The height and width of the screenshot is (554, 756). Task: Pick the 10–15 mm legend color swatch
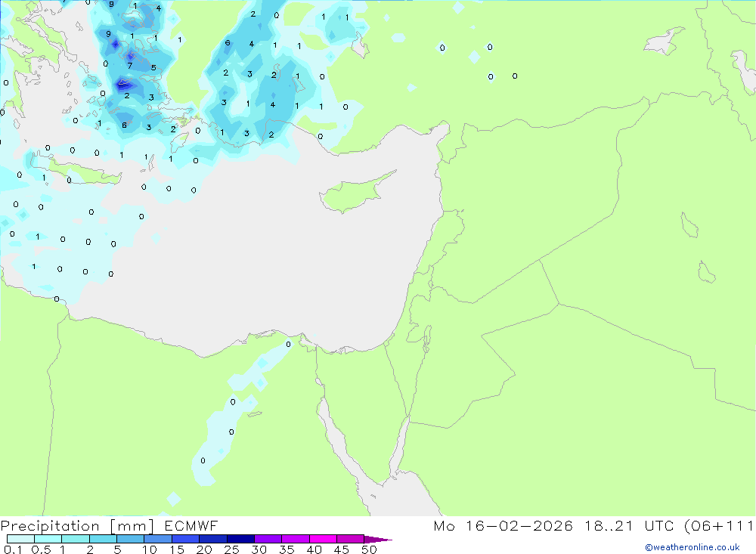[x=158, y=539]
